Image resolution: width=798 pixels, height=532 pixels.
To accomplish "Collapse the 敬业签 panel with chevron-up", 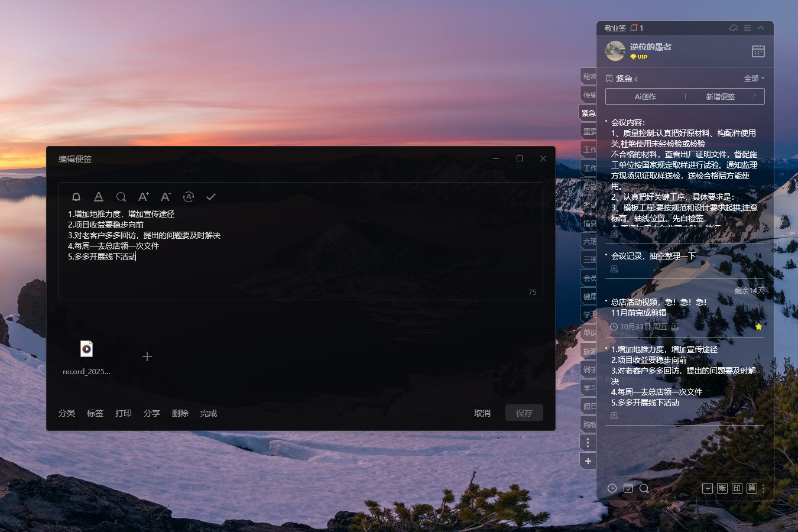I will (x=761, y=28).
